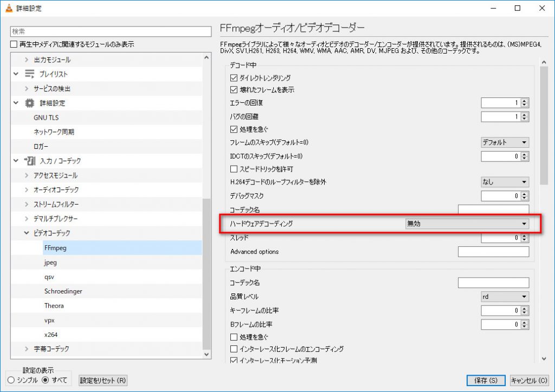This screenshot has width=555, height=392.
Task: Expand the オーディオコーデック tree node
Action: tap(27, 190)
